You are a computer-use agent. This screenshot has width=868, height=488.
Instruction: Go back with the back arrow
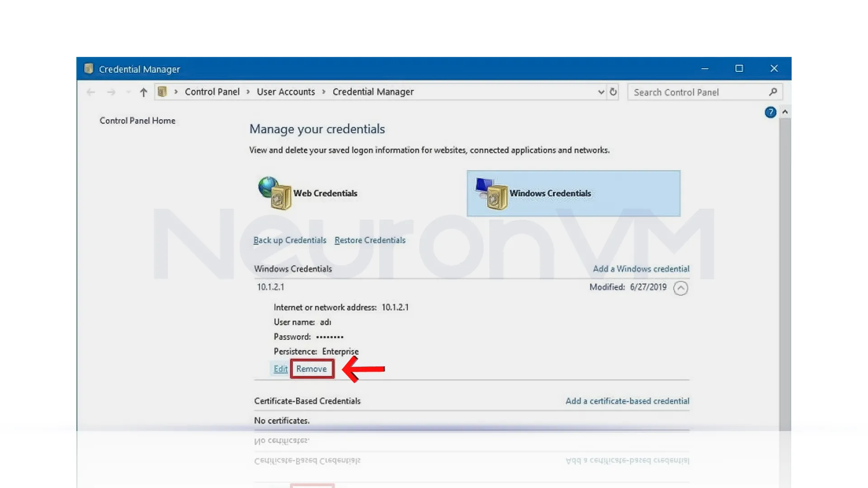coord(91,92)
